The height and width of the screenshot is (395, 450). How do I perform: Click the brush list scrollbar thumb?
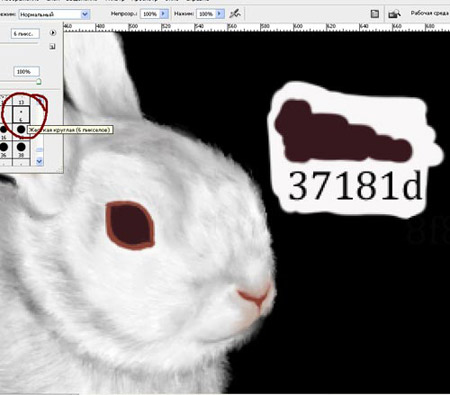[39, 150]
